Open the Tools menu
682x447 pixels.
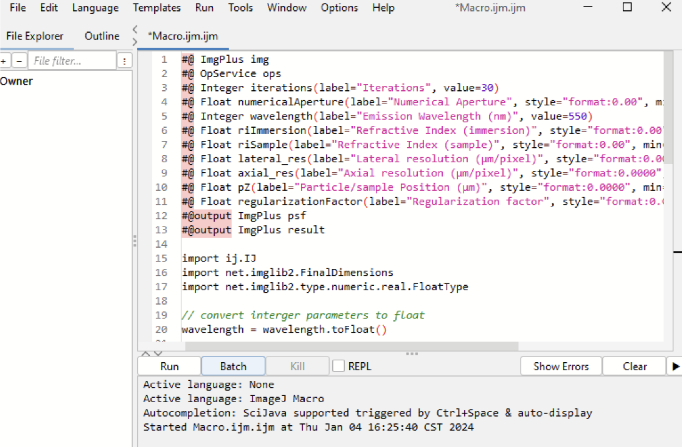241,8
